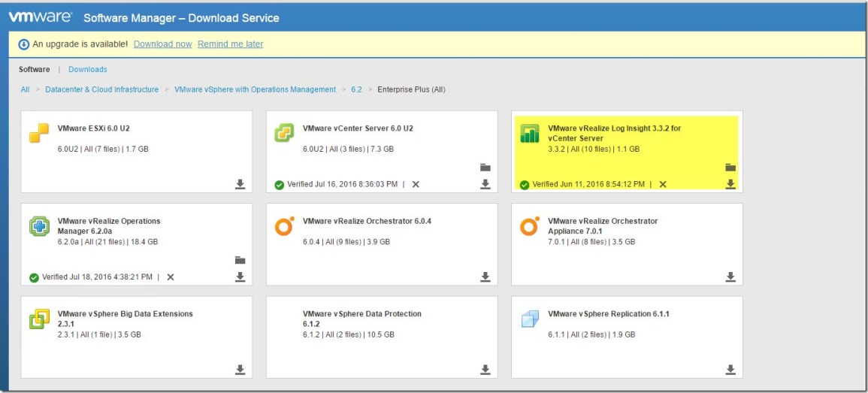868x393 pixels.
Task: Click download icon for Big Data Extensions
Action: pyautogui.click(x=240, y=370)
